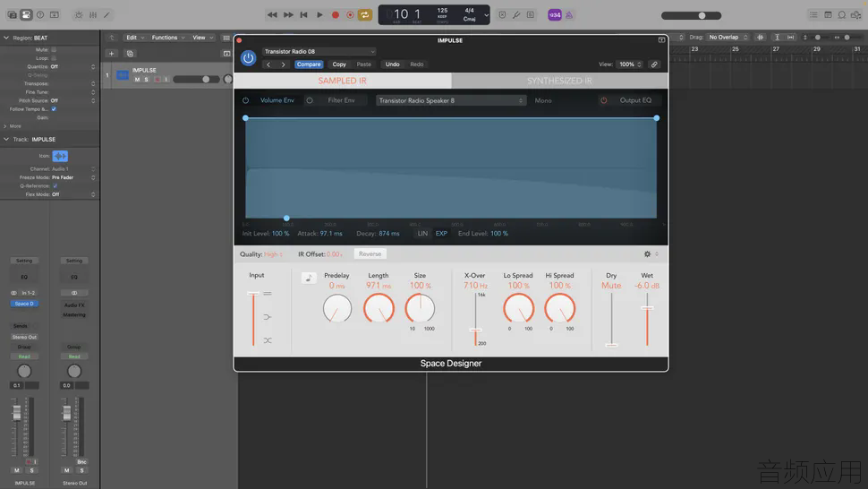Tick the region Loop checkbox
Image resolution: width=868 pixels, height=489 pixels.
point(54,58)
